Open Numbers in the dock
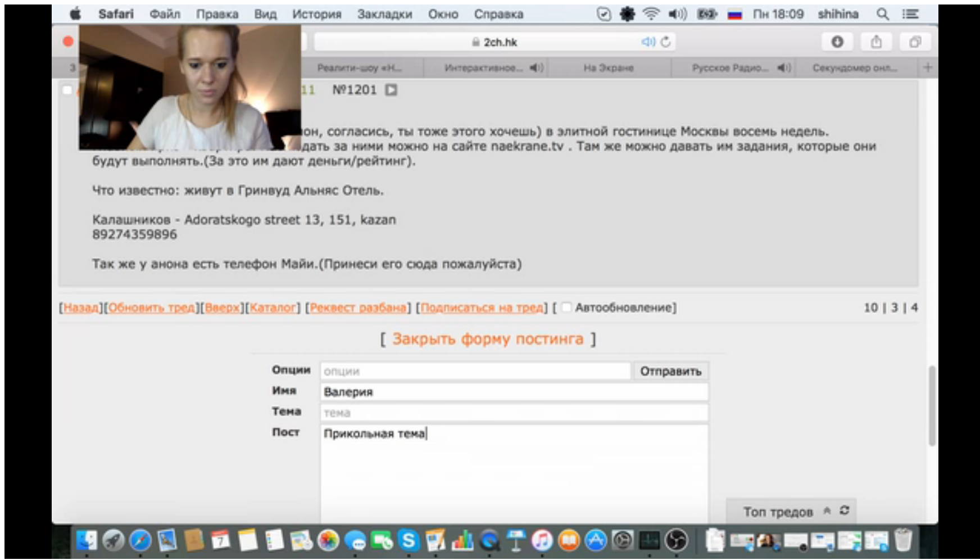980x560 pixels. coord(462,540)
